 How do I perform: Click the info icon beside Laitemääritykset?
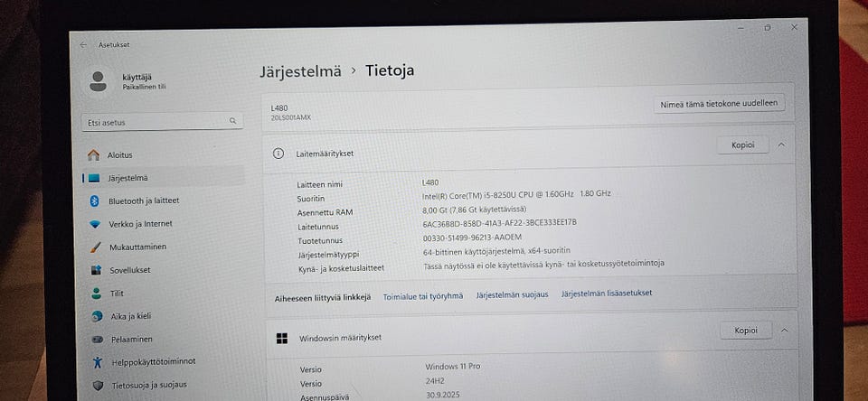coord(278,154)
